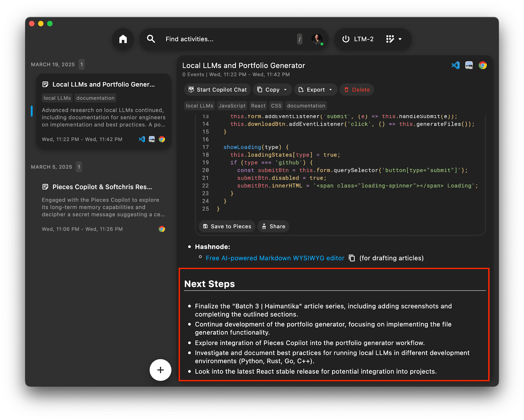Select the JavaScript tag

[x=232, y=105]
